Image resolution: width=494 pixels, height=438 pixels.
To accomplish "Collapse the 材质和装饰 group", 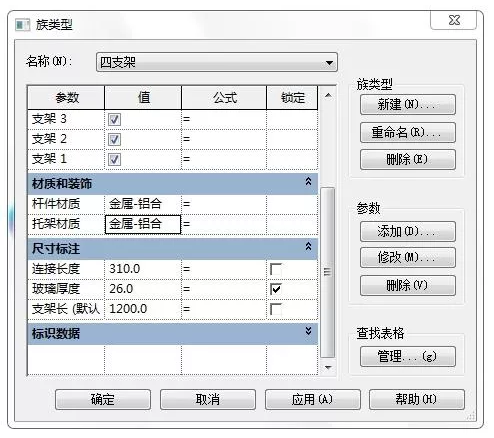I will tap(308, 182).
